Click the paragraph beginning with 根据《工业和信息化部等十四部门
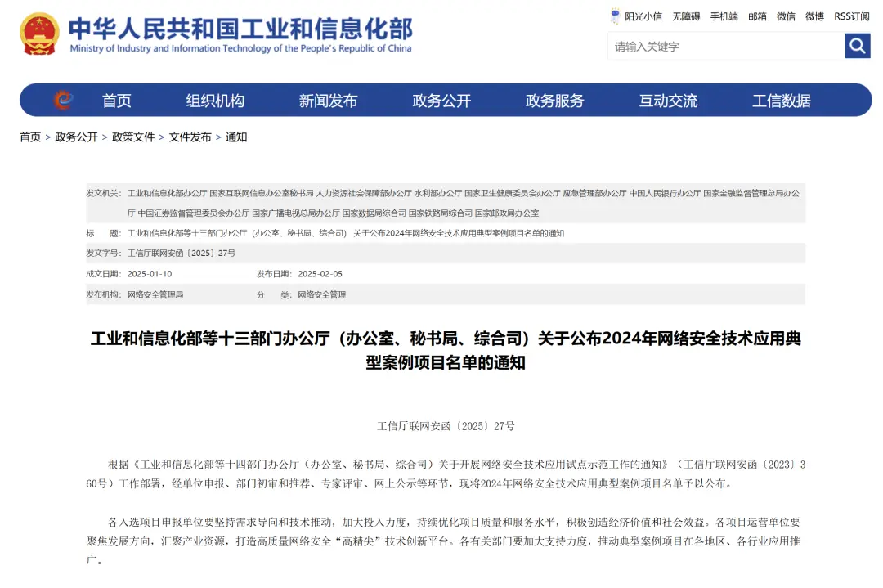The image size is (883, 588). tap(446, 474)
